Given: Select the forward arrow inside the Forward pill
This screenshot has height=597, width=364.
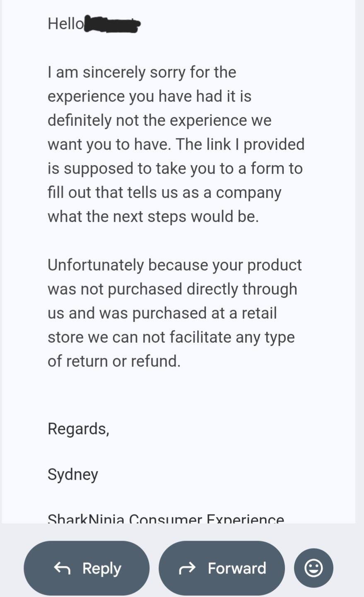Looking at the screenshot, I should [187, 568].
